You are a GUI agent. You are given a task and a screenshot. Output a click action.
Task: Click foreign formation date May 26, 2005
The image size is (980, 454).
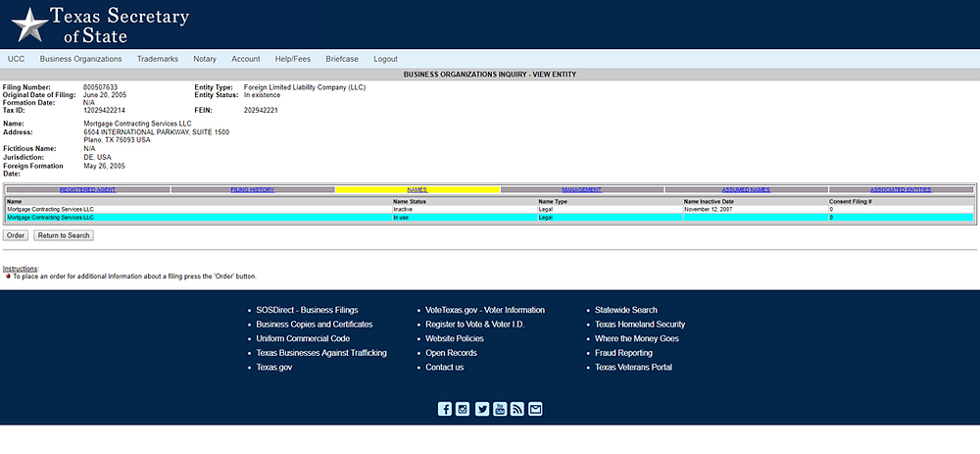(105, 167)
